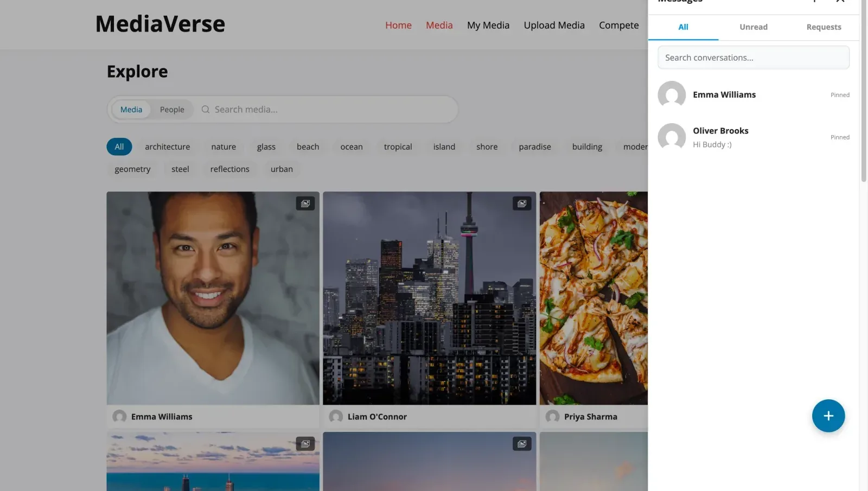Filter by the reflections tag
Viewport: 868px width, 491px height.
click(x=230, y=169)
